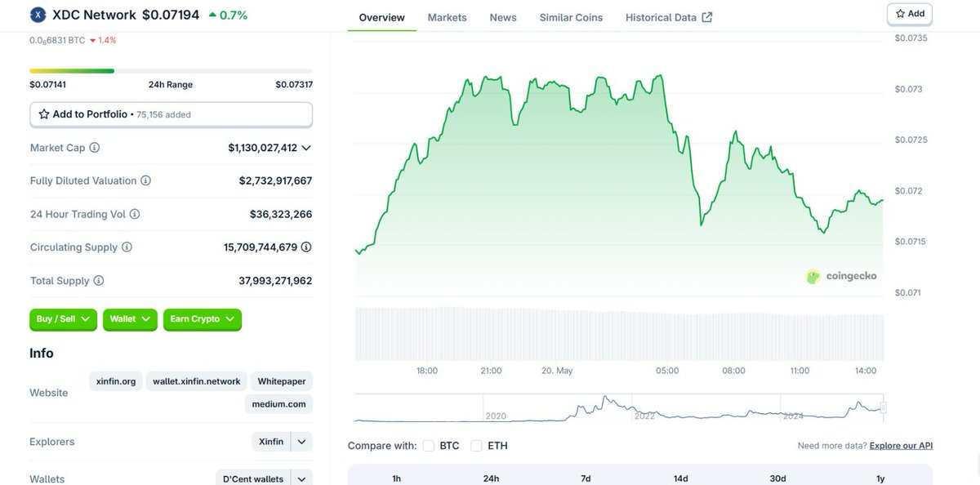This screenshot has height=485, width=980.
Task: Click the BTC price 0.0₆6831 text
Action: 56,40
